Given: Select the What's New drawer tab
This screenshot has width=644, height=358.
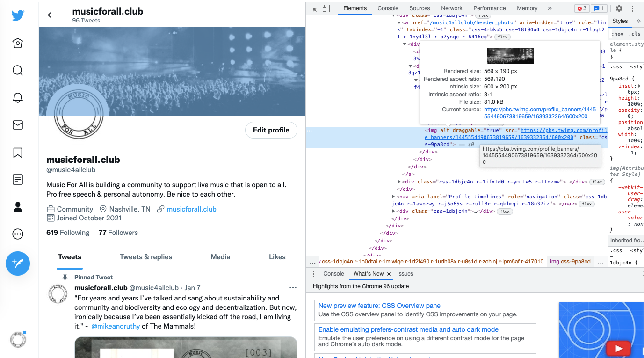Looking at the screenshot, I should point(368,274).
